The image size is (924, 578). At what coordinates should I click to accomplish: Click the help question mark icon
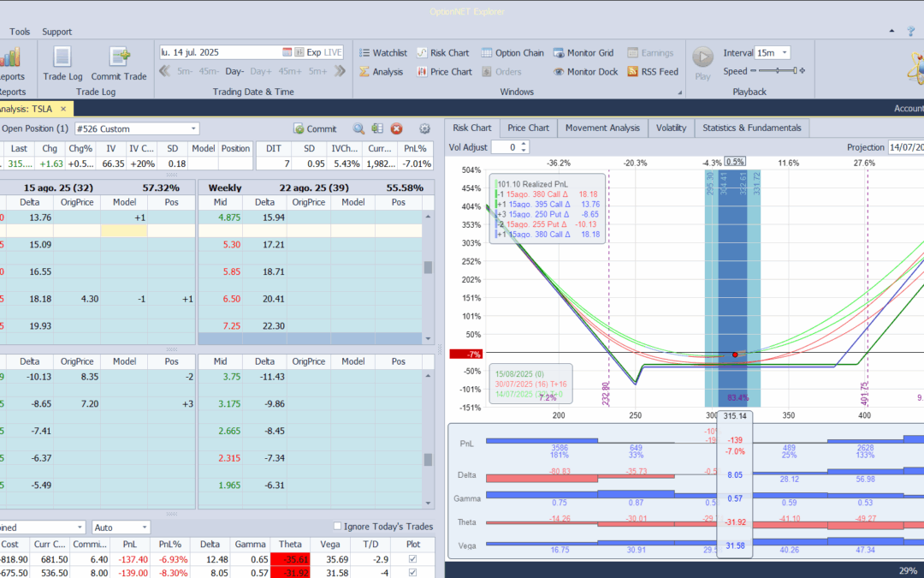913,32
